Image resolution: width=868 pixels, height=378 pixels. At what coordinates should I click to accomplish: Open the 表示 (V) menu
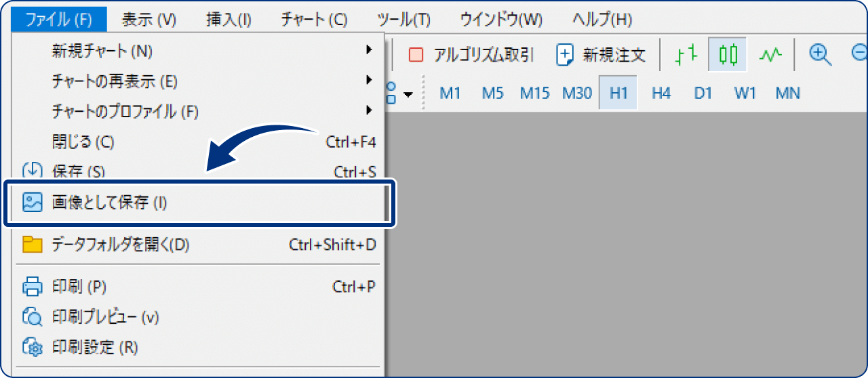coord(149,20)
